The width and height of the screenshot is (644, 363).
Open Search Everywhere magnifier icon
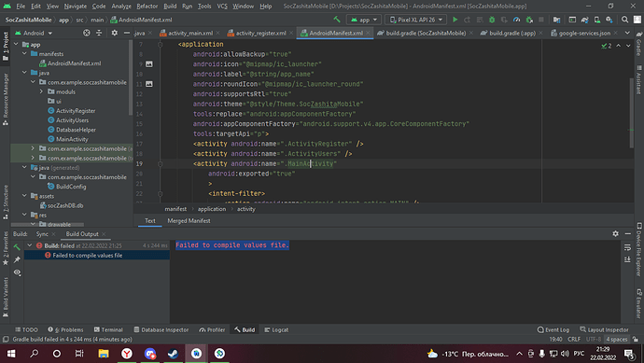click(624, 20)
